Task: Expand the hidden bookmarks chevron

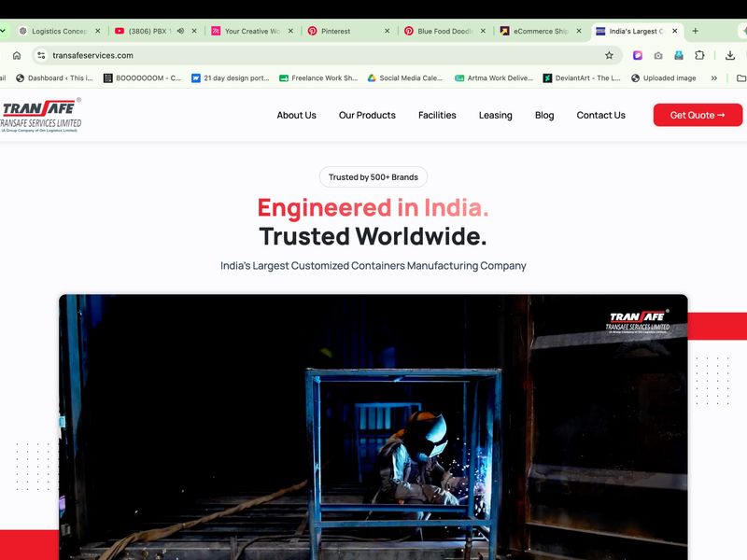Action: 713,78
